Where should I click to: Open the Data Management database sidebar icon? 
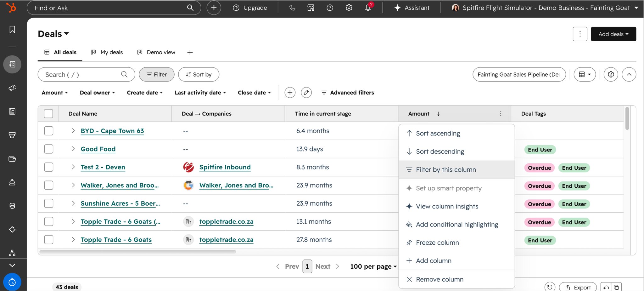(x=12, y=206)
